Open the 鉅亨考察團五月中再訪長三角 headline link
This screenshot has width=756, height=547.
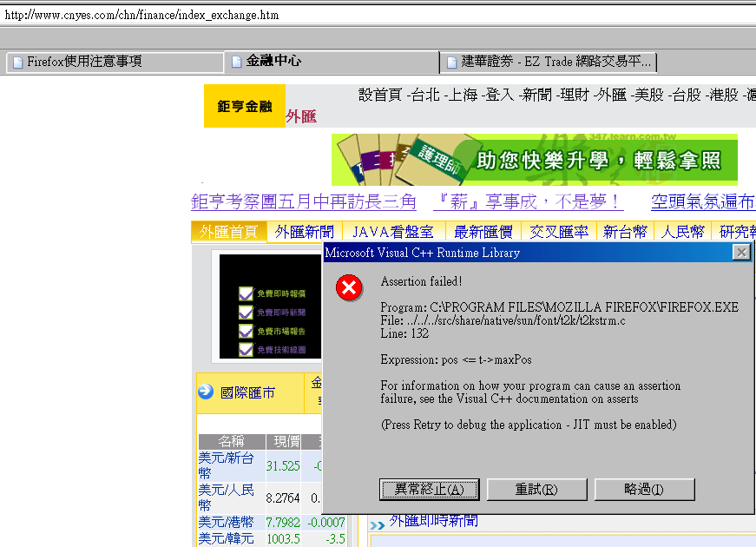(304, 202)
